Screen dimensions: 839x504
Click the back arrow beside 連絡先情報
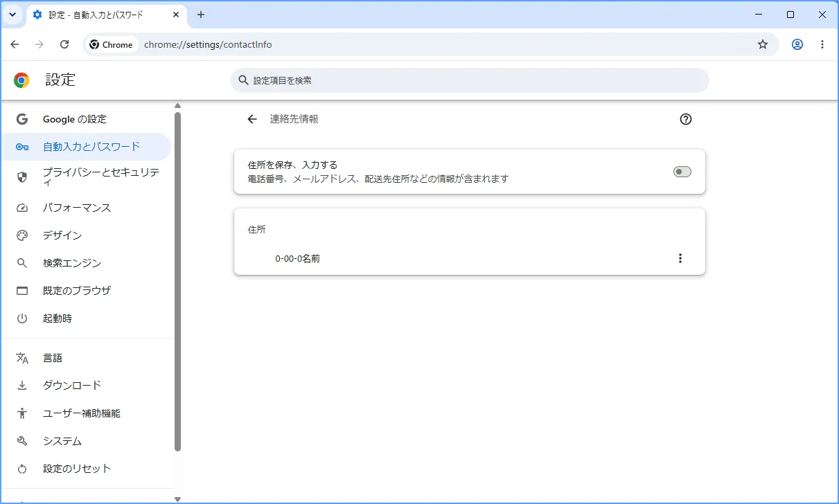pos(252,119)
